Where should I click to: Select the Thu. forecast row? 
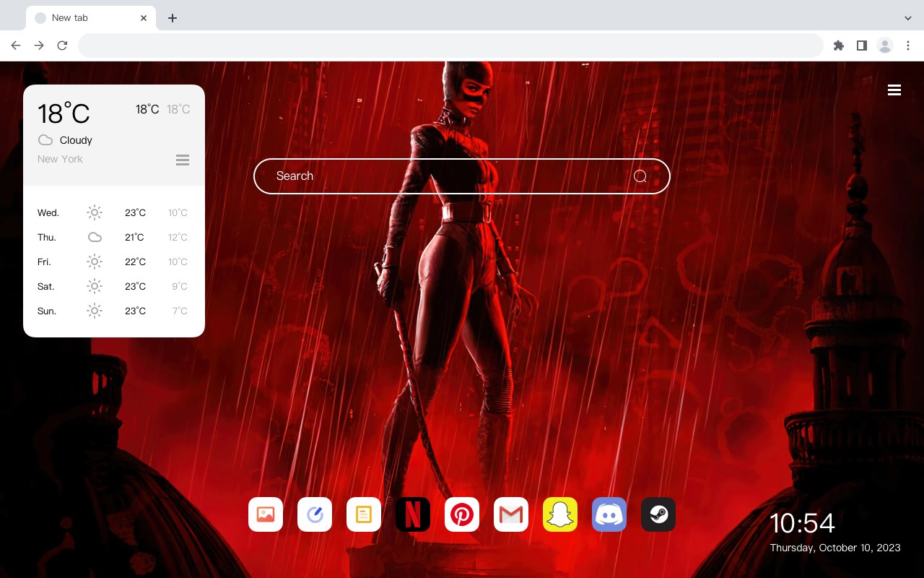(114, 237)
